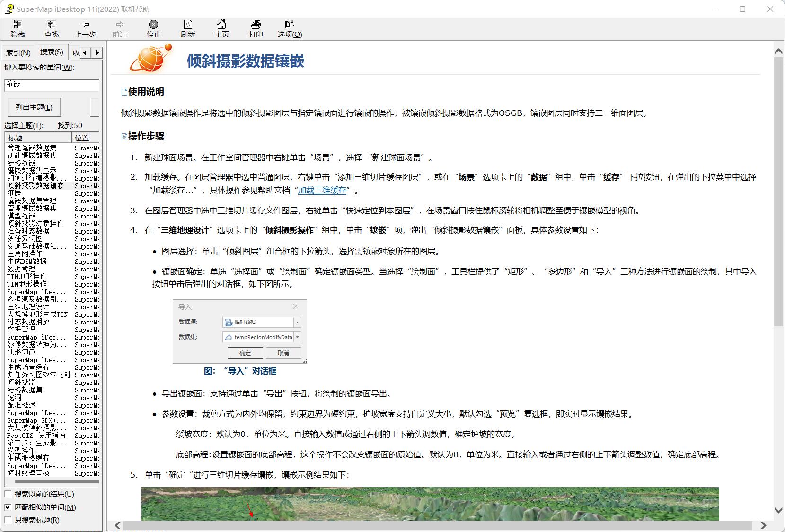The height and width of the screenshot is (532, 785).
Task: Select topic 栅格镶嵌
Action: [21, 163]
